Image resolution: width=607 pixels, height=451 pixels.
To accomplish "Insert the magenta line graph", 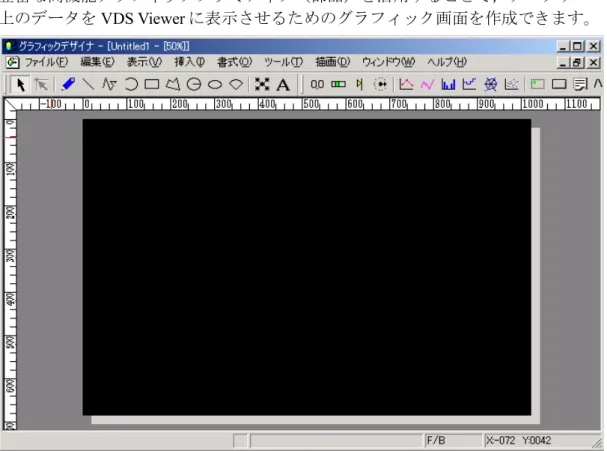I will [427, 84].
